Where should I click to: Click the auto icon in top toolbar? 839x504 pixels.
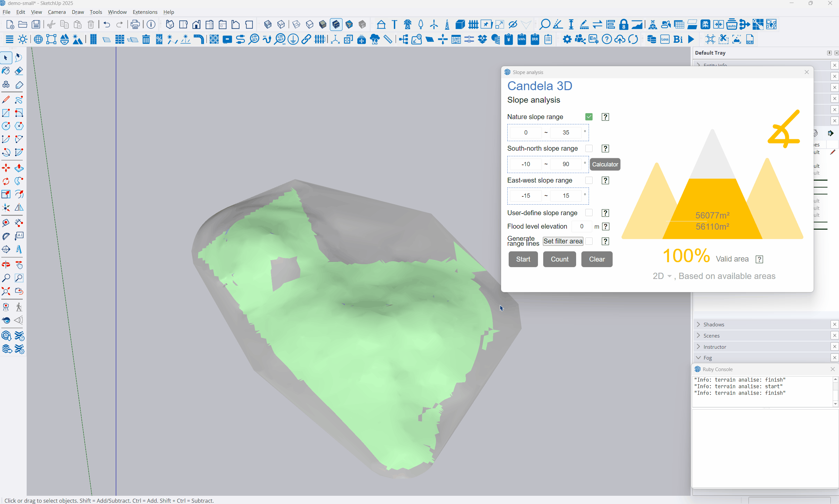[732, 24]
